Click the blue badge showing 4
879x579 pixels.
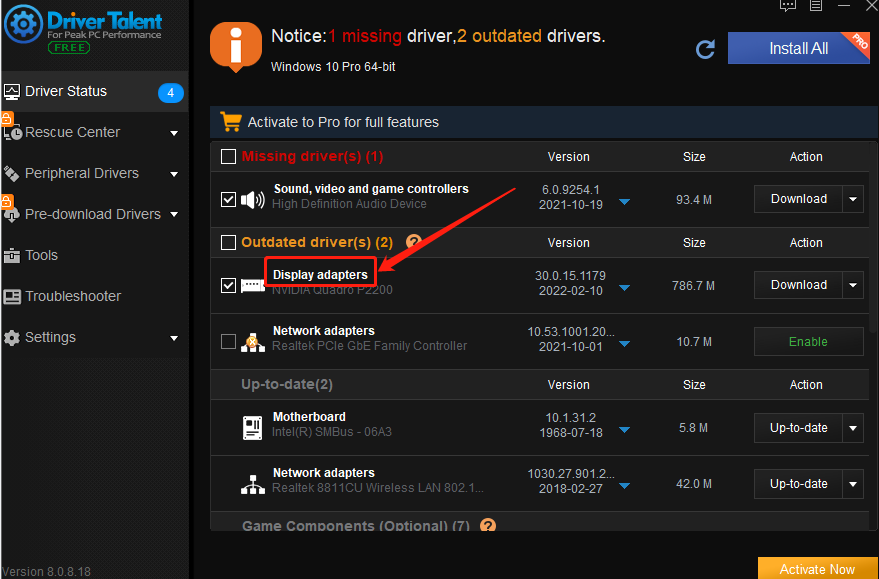(171, 92)
